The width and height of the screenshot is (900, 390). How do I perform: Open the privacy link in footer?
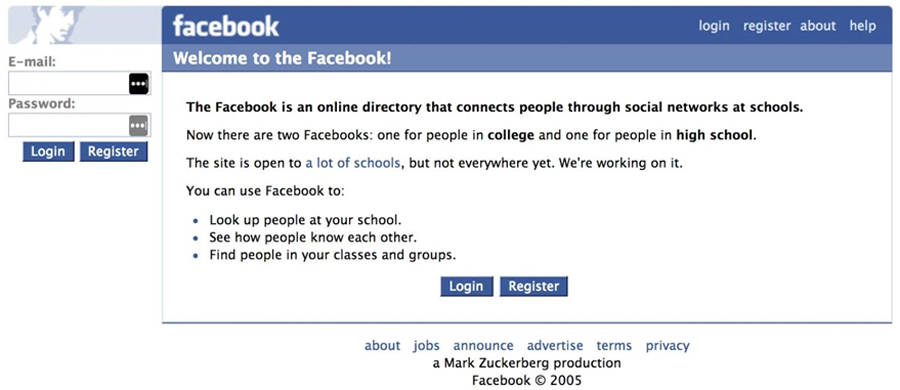click(668, 346)
